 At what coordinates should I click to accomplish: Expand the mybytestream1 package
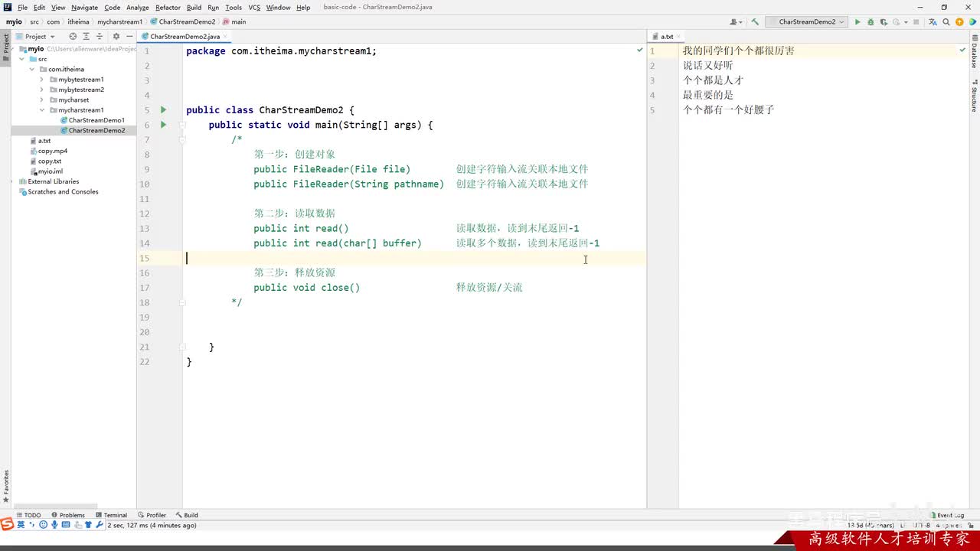(42, 80)
